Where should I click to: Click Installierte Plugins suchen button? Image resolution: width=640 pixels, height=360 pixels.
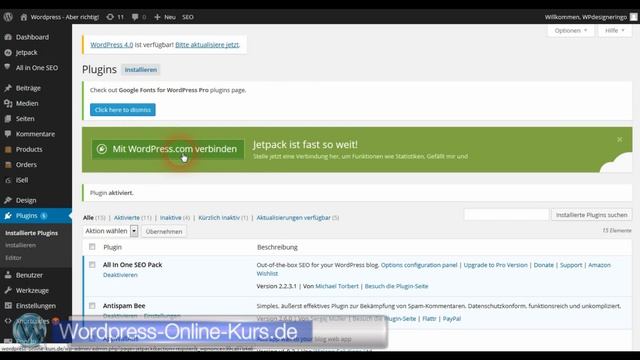[x=591, y=215]
